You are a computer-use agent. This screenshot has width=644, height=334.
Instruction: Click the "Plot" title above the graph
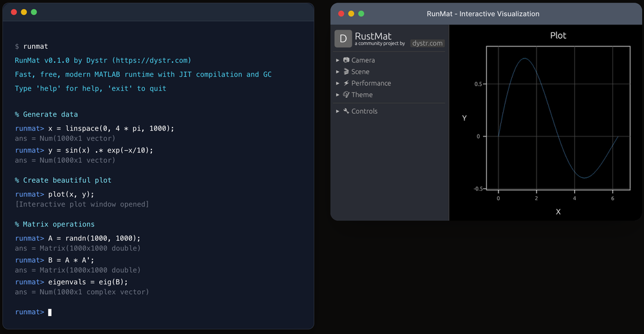pyautogui.click(x=558, y=35)
